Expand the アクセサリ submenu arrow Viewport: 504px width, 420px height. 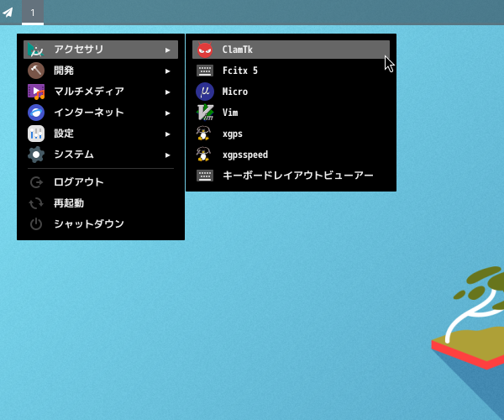[x=167, y=50]
